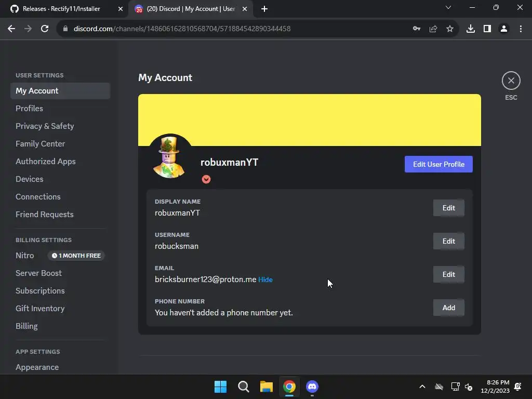Viewport: 532px width, 399px height.
Task: Open Devices settings
Action: coord(60,179)
